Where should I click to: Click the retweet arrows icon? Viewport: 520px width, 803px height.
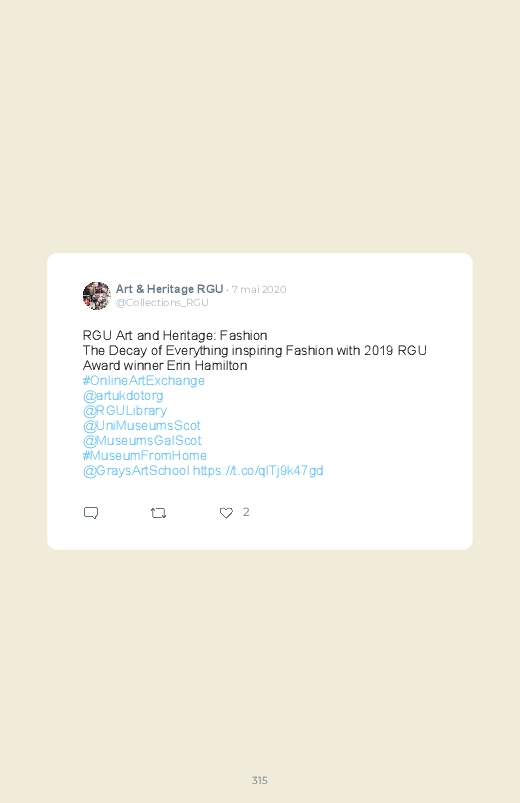158,513
